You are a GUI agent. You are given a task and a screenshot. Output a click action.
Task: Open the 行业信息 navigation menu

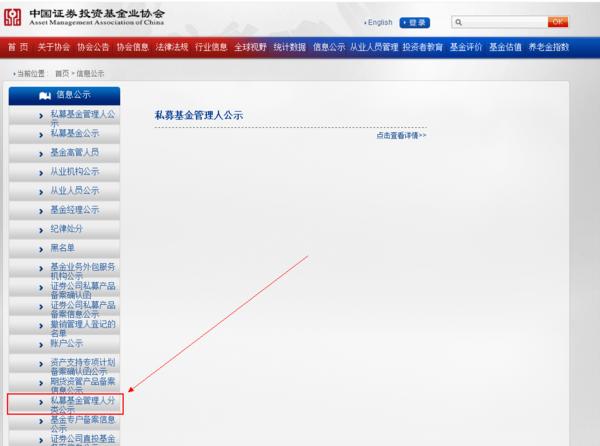click(x=211, y=47)
